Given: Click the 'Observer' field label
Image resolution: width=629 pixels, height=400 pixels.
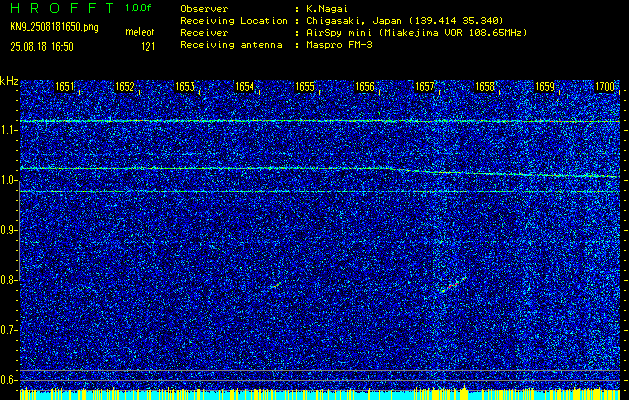Looking at the screenshot, I should pyautogui.click(x=204, y=9).
